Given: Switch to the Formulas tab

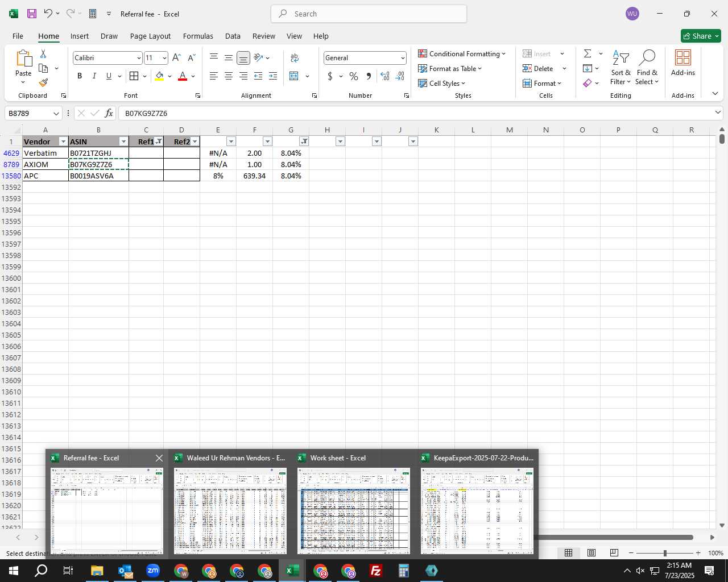Looking at the screenshot, I should coord(198,36).
